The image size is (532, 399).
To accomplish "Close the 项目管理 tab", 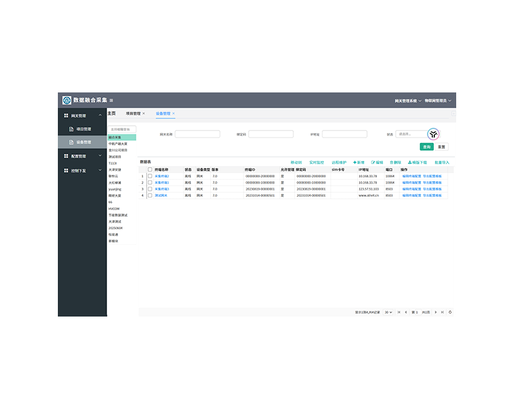I will click(144, 114).
